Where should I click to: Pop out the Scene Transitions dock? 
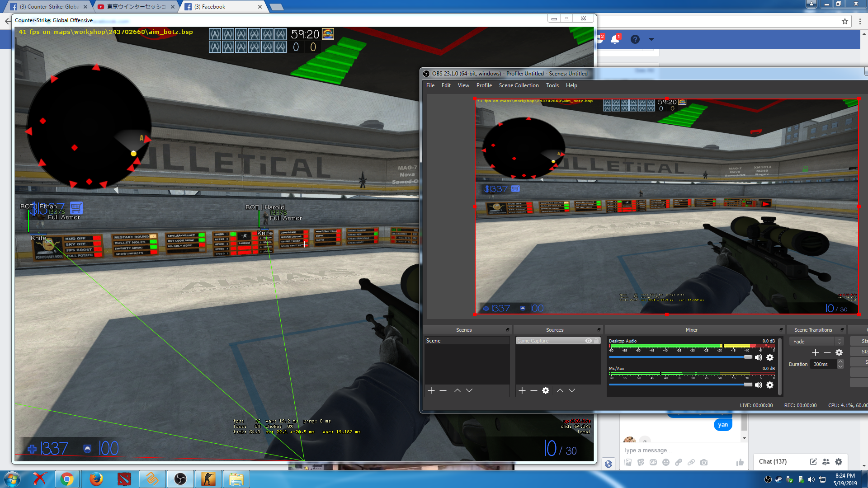842,330
